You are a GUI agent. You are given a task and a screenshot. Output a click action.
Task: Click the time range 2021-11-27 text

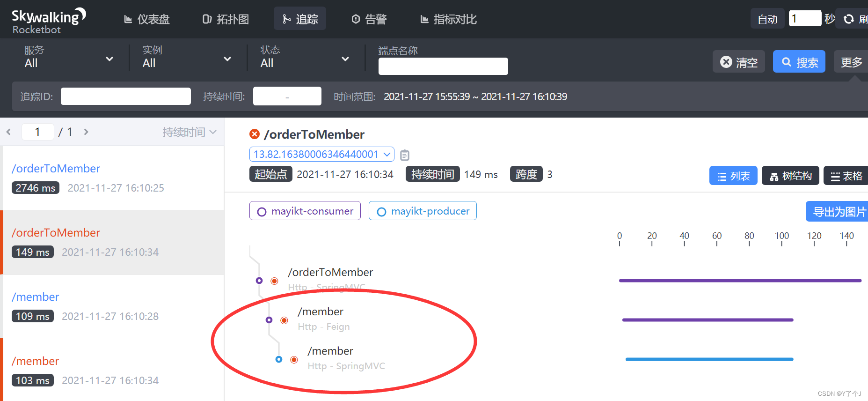tap(475, 97)
